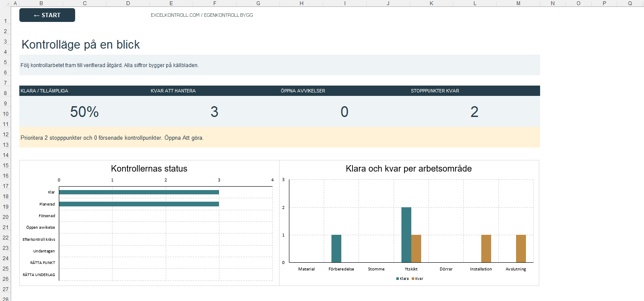
Task: Select the orange Avslutning bar
Action: 521,249
